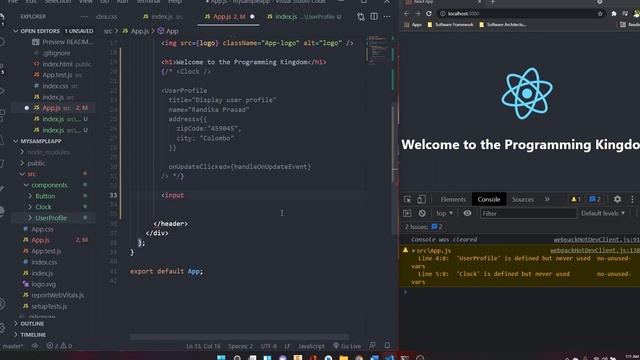The image size is (640, 360).
Task: Collapse the OPEN EDITORS section
Action: [16, 31]
